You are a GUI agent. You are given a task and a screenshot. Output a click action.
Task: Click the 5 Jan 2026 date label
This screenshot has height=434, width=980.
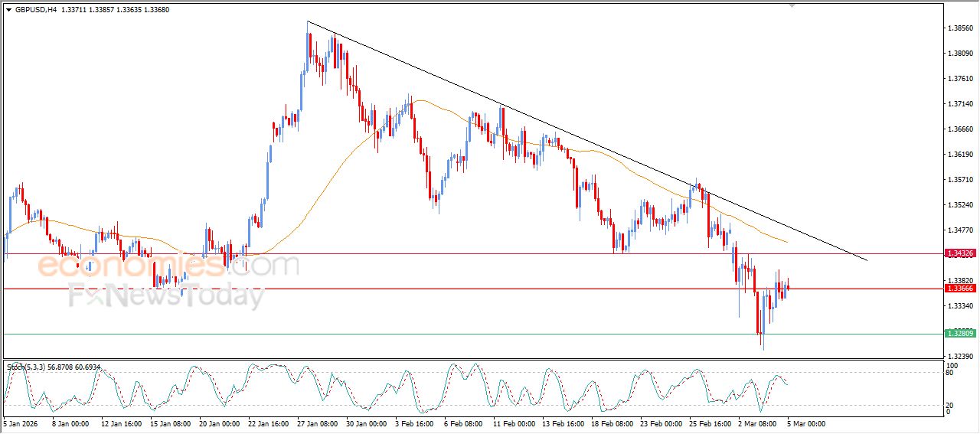[20, 423]
